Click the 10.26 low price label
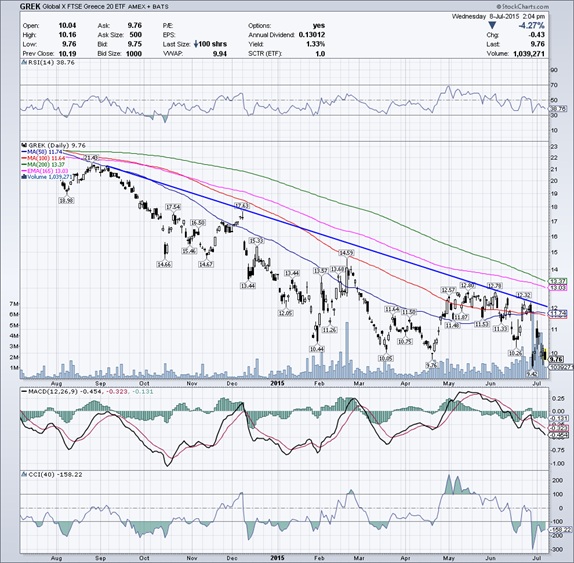Image resolution: width=574 pixels, height=563 pixels. [515, 353]
